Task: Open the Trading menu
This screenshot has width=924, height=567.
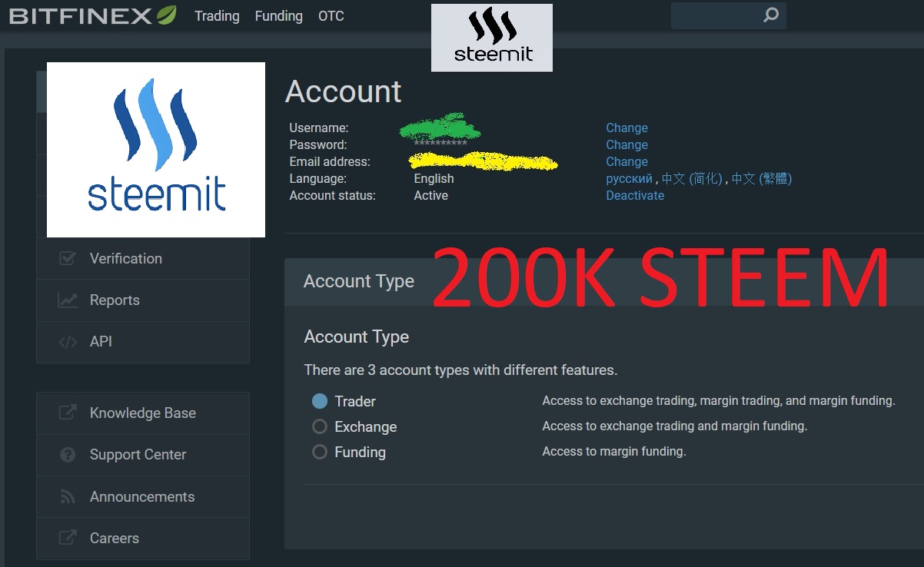Action: pos(217,15)
